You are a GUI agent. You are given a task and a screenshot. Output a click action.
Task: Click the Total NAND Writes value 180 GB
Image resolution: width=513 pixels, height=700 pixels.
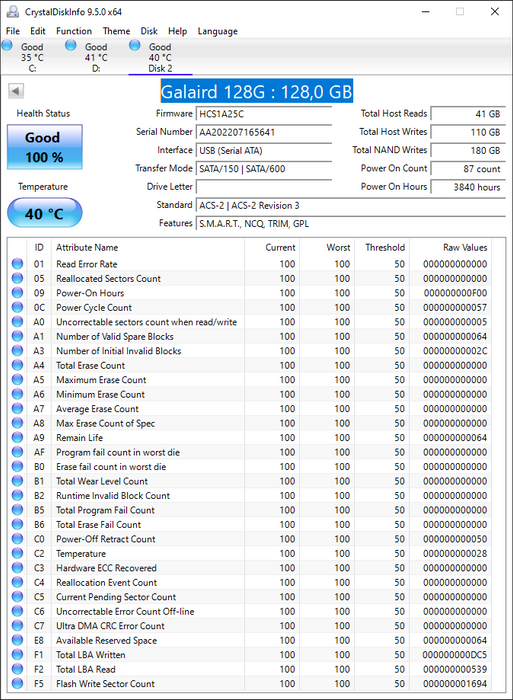pyautogui.click(x=468, y=150)
